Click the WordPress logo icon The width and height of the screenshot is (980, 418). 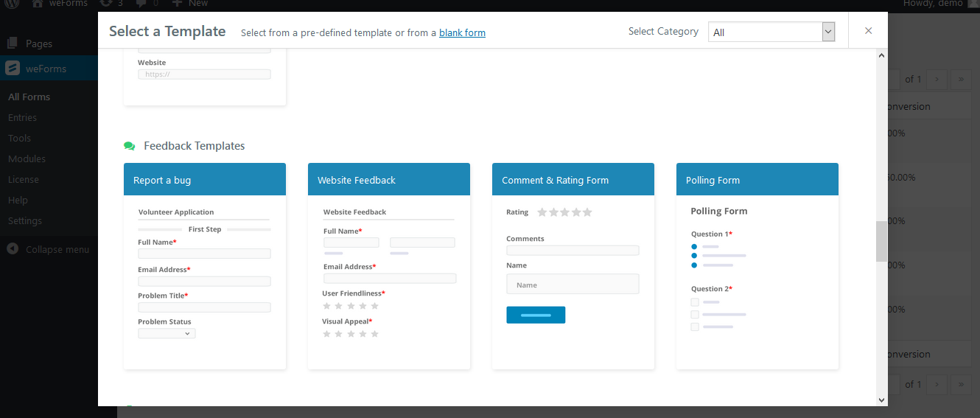click(13, 4)
